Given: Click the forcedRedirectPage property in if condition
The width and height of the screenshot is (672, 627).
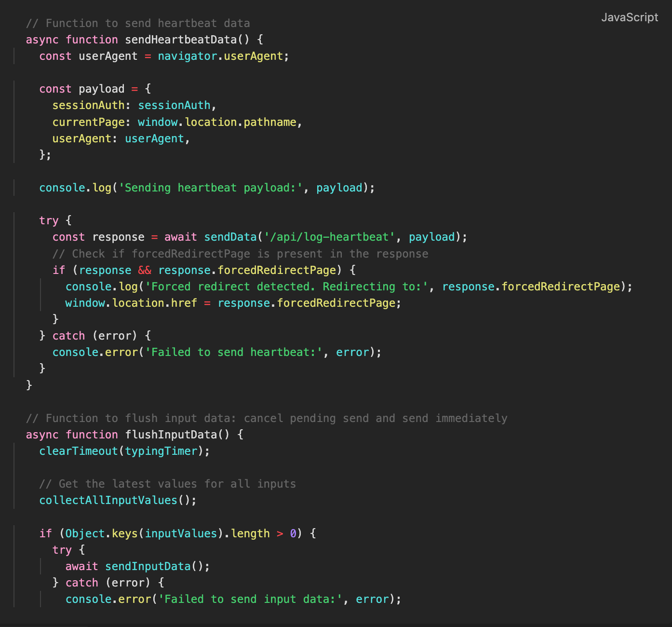Looking at the screenshot, I should 277,270.
